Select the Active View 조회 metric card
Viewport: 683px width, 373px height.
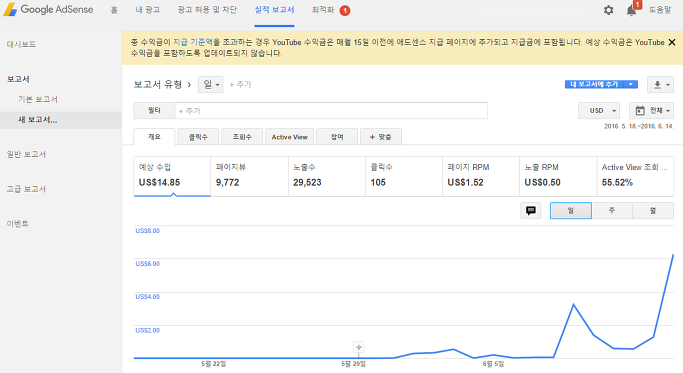(x=636, y=176)
